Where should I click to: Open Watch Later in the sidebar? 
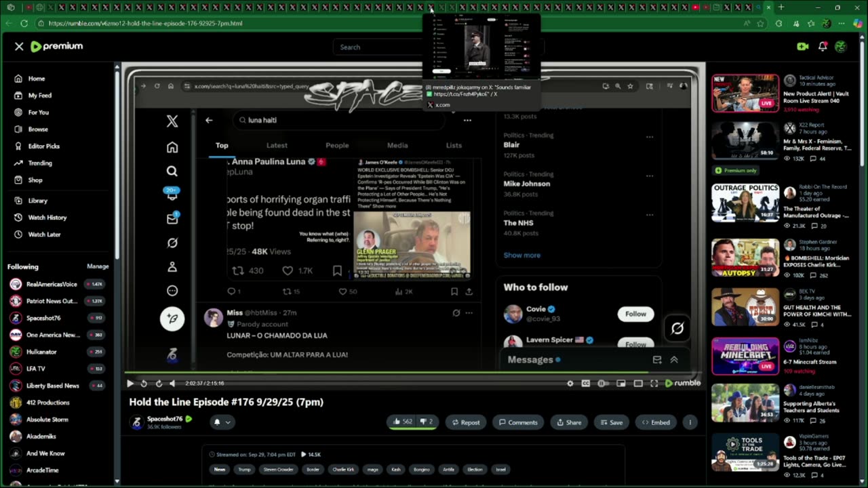[44, 235]
